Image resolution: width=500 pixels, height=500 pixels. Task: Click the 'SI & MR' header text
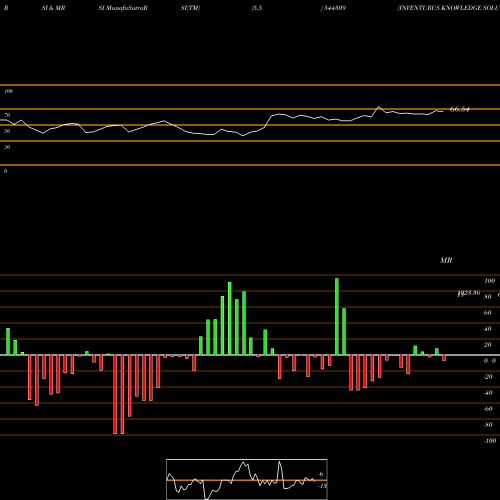[53, 8]
